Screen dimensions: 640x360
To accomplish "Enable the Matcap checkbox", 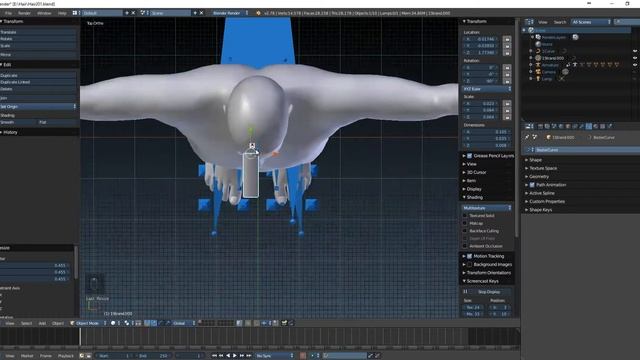I will [464, 223].
